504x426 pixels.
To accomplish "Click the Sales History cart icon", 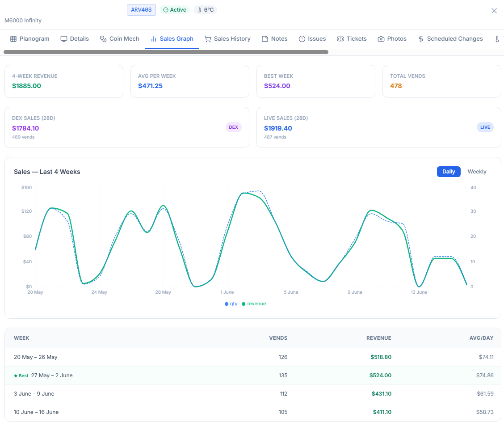I will pos(208,39).
